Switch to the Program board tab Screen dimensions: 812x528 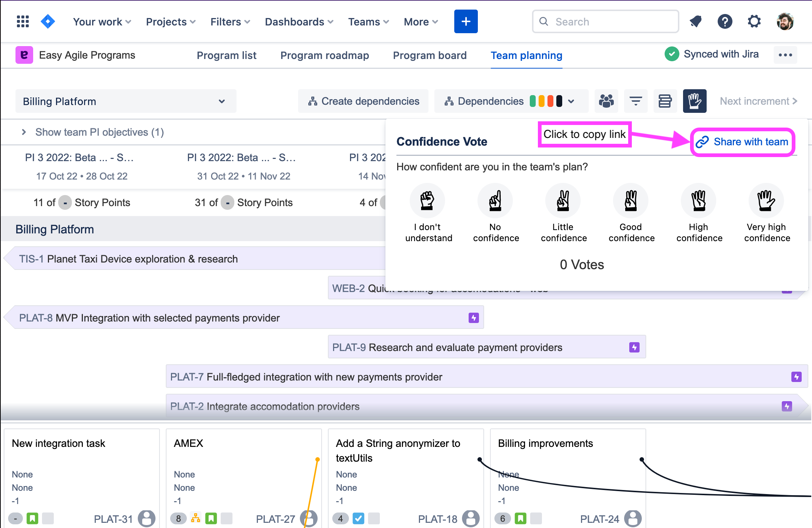430,55
